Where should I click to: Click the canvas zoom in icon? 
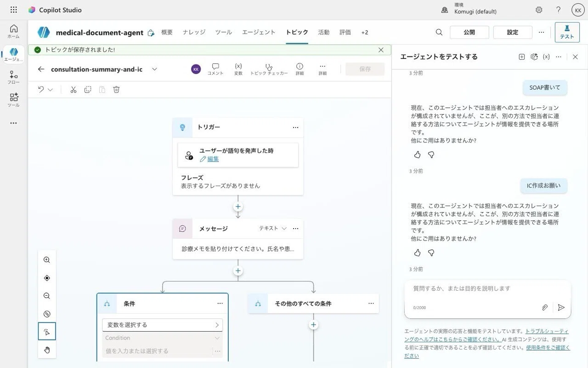47,260
